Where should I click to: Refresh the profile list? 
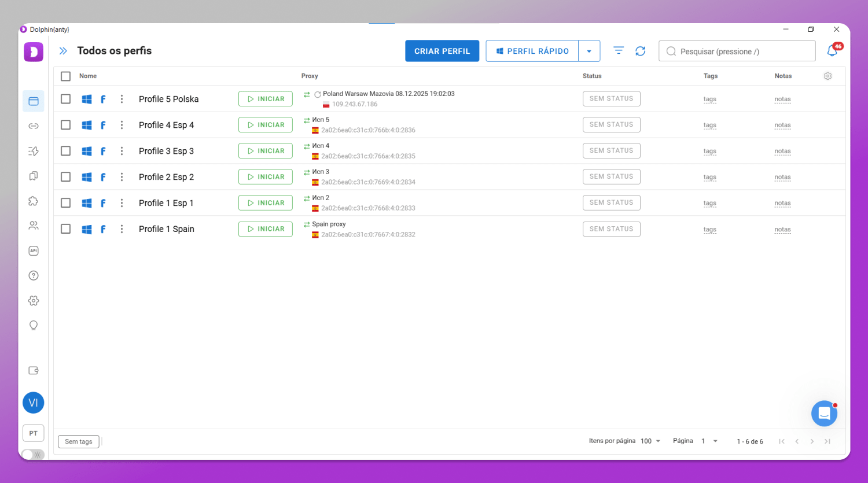(641, 51)
